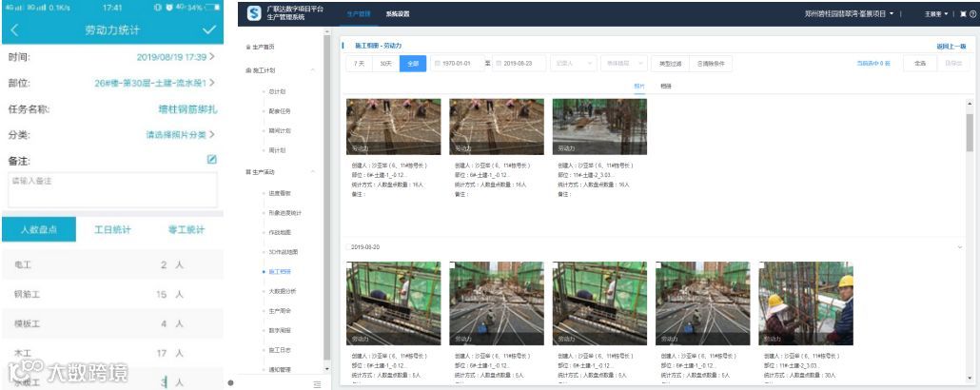Open 施工日志 in the sidebar
The height and width of the screenshot is (390, 980).
click(280, 349)
